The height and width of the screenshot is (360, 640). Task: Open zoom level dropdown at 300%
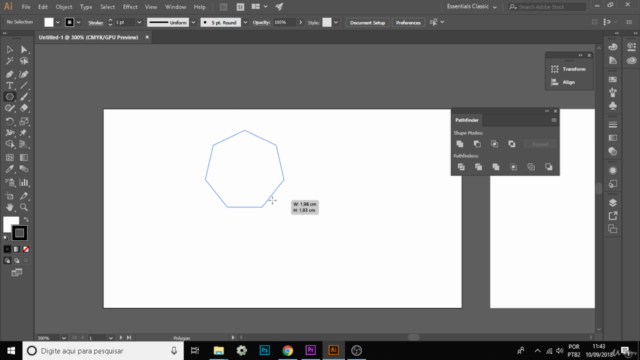(64, 338)
